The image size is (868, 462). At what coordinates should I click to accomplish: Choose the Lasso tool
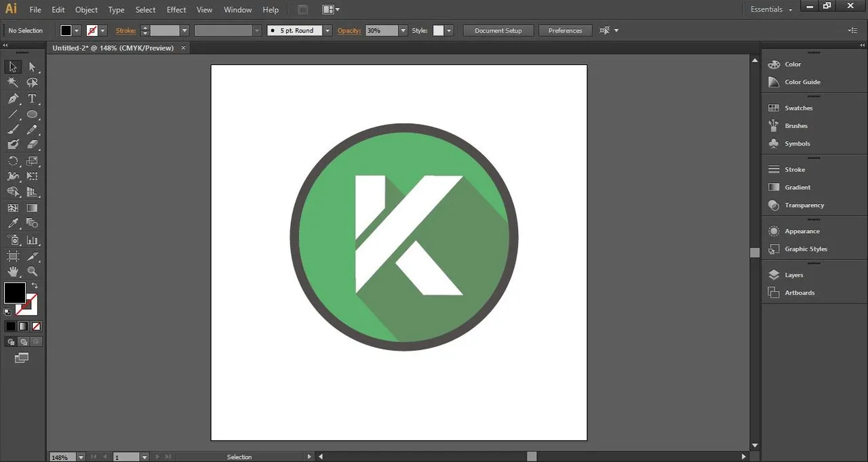32,83
